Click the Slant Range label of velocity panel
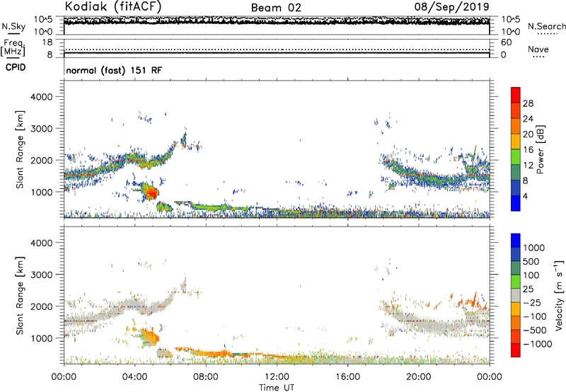Image resolution: width=566 pixels, height=392 pixels. pyautogui.click(x=20, y=296)
